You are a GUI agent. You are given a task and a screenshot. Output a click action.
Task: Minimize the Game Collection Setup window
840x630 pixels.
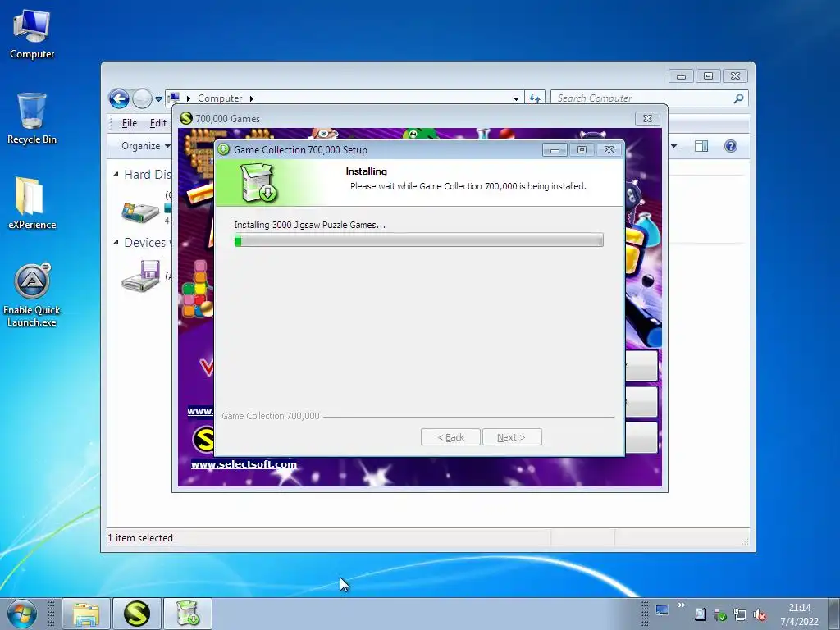(x=555, y=150)
